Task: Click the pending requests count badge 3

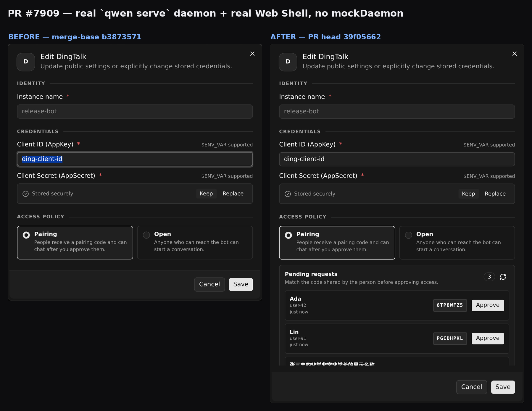Action: coord(489,277)
